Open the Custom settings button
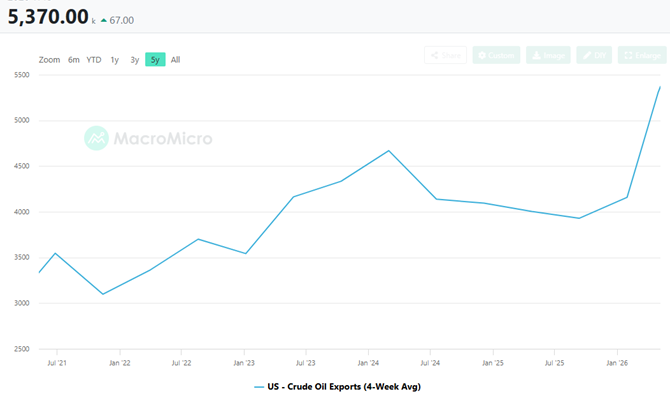Viewport: 670px width, 396px height. [496, 55]
